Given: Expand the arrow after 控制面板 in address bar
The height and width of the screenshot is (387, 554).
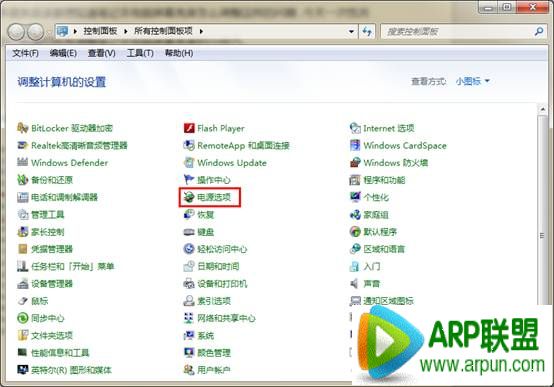Looking at the screenshot, I should click(126, 31).
